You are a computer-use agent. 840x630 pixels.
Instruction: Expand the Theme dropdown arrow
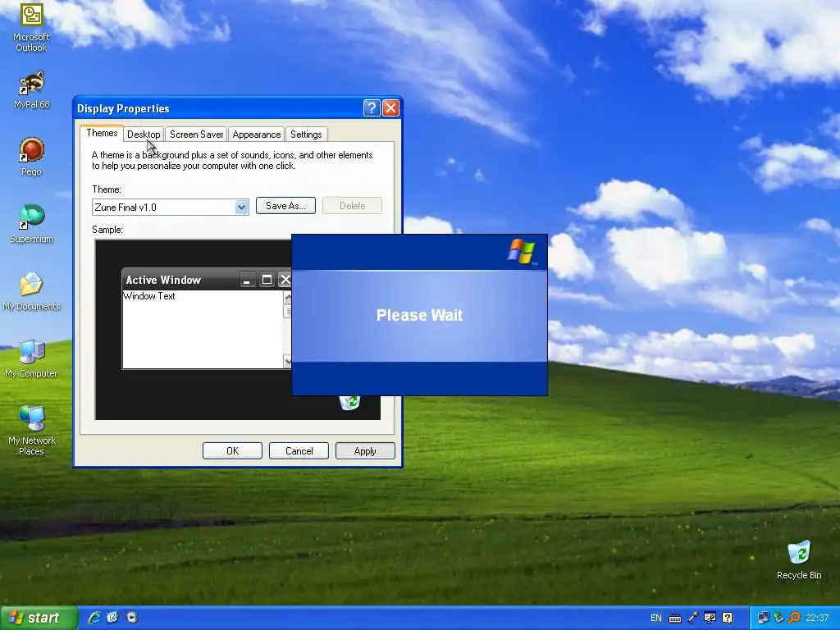(242, 208)
